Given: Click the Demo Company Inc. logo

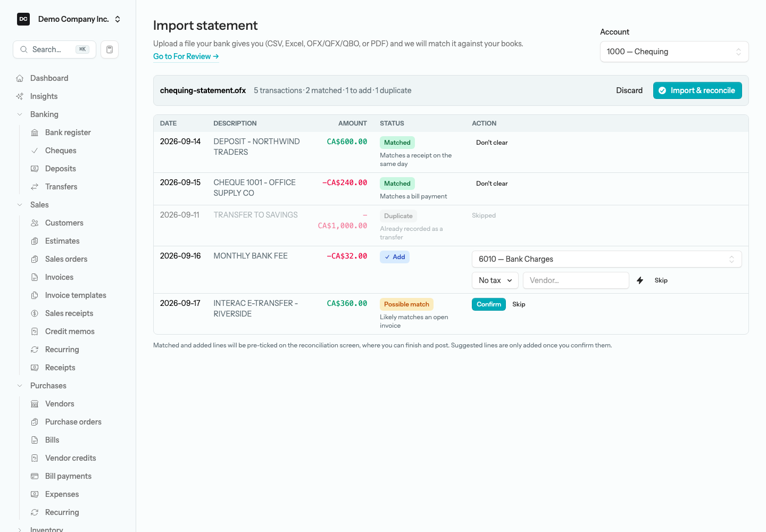Looking at the screenshot, I should coord(23,19).
